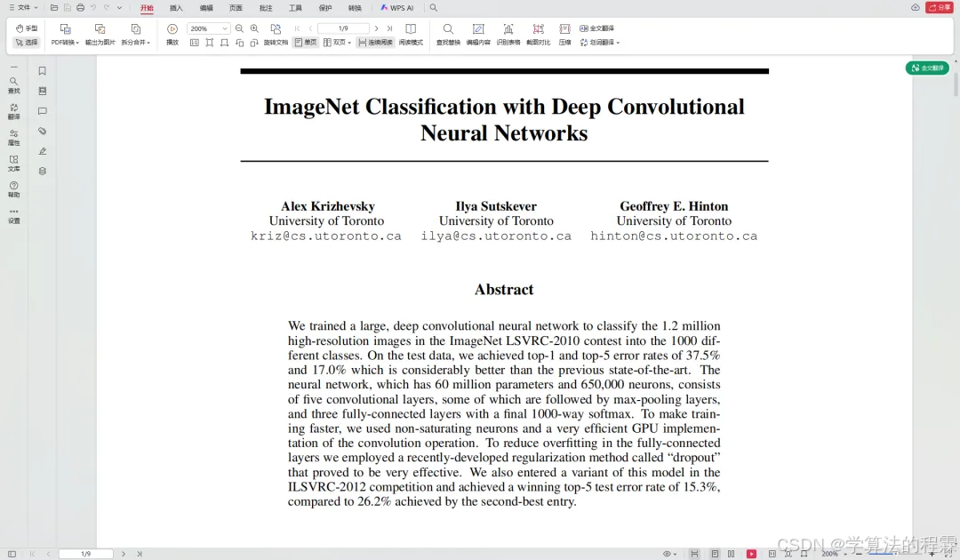960x560 pixels.
Task: Jump to last page toolbar arrow
Action: point(389,28)
